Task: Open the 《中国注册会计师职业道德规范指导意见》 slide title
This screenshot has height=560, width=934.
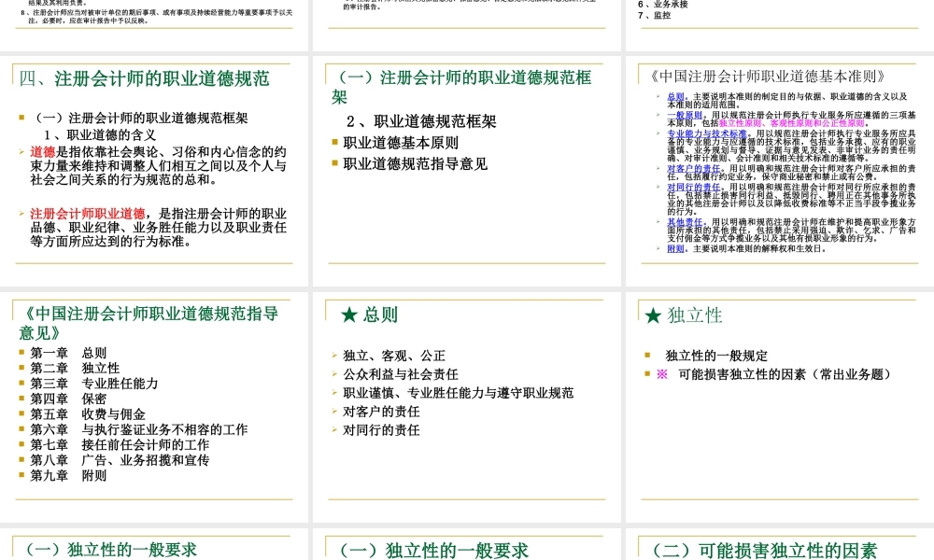Action: pos(148,322)
